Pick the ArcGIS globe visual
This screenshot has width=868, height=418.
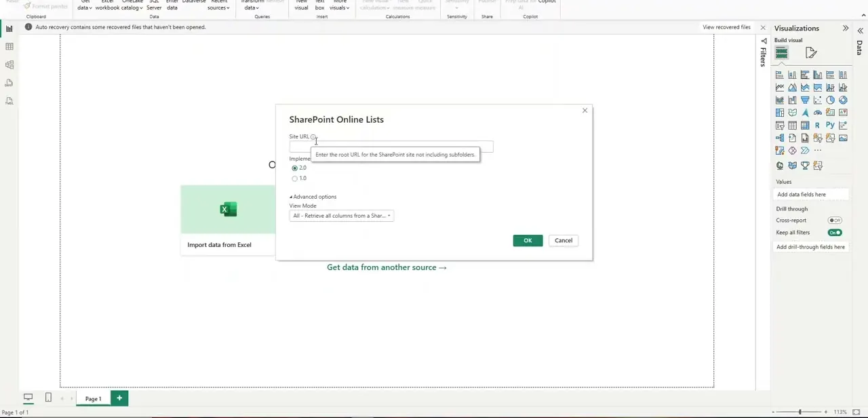780,166
